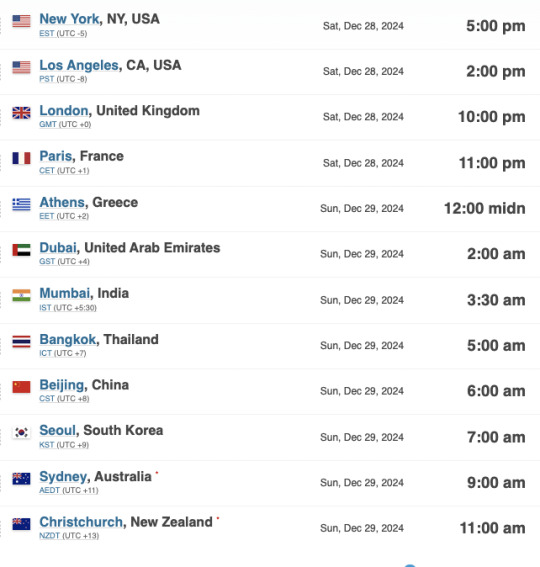Screen dimensions: 540x567
Task: Open the Christchurch city link
Action: (81, 522)
